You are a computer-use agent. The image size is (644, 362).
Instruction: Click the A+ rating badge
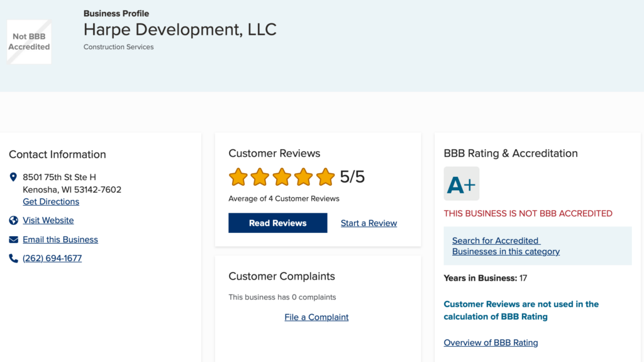[461, 183]
